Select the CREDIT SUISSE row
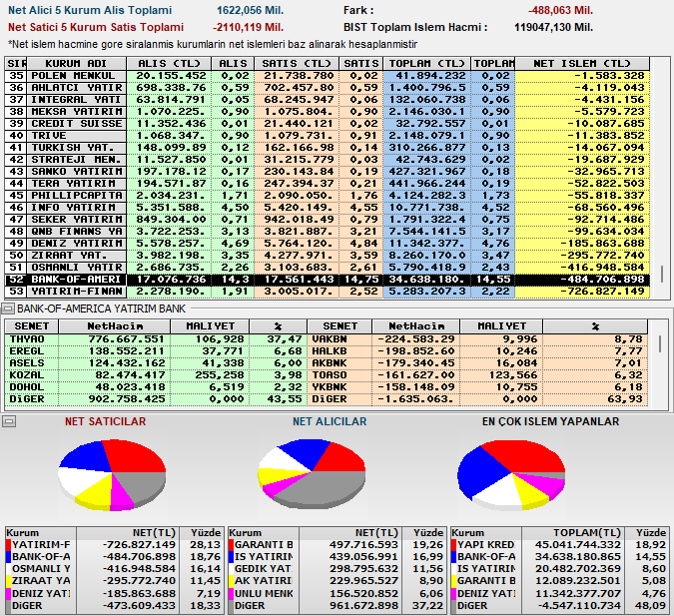The width and height of the screenshot is (674, 616). point(328,124)
